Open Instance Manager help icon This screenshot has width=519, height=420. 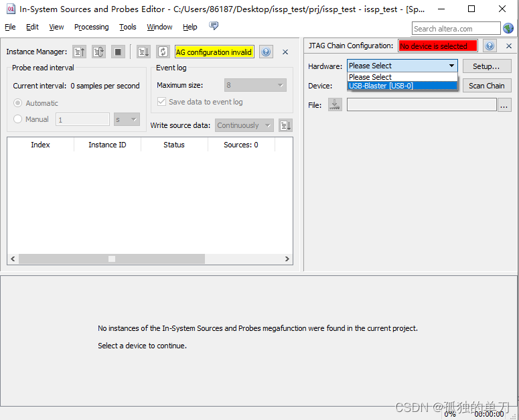(266, 52)
